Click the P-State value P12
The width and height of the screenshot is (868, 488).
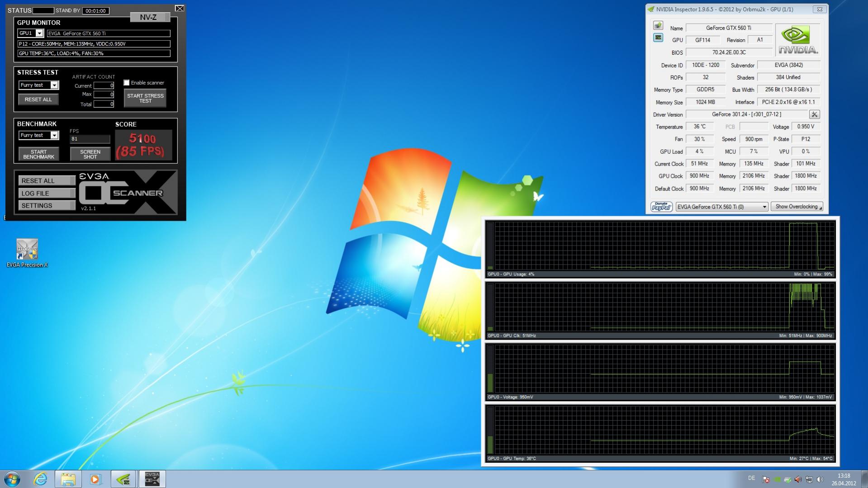806,139
